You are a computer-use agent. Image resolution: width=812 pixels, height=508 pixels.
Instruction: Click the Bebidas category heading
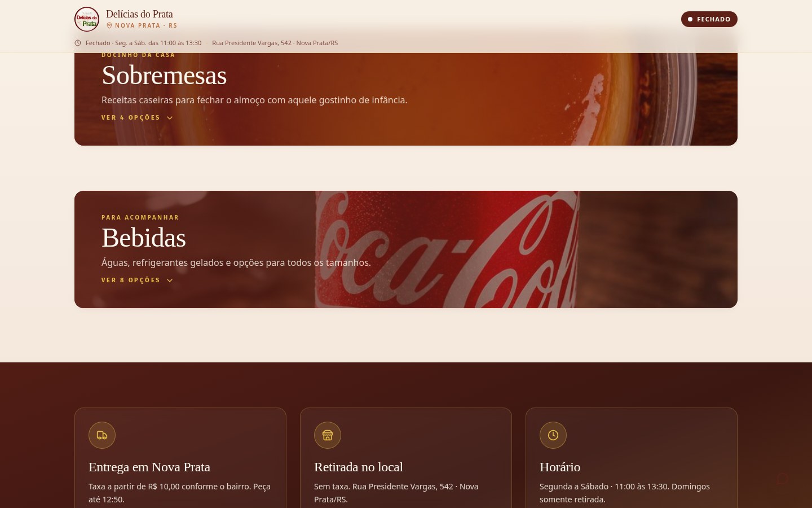[x=144, y=238]
